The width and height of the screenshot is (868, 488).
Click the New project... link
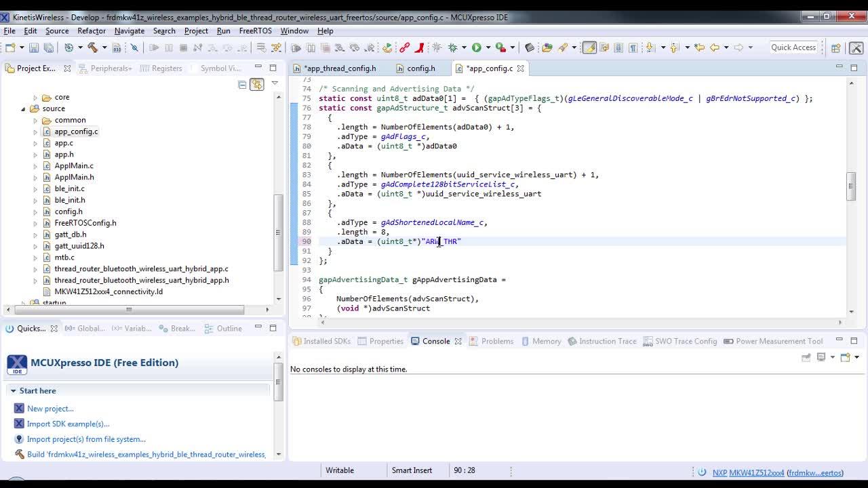50,409
